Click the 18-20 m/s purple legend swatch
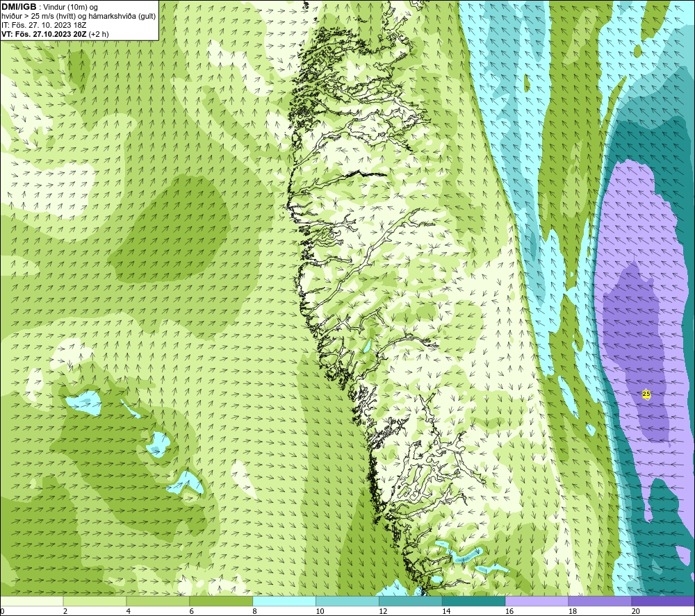695x616 pixels. (600, 601)
